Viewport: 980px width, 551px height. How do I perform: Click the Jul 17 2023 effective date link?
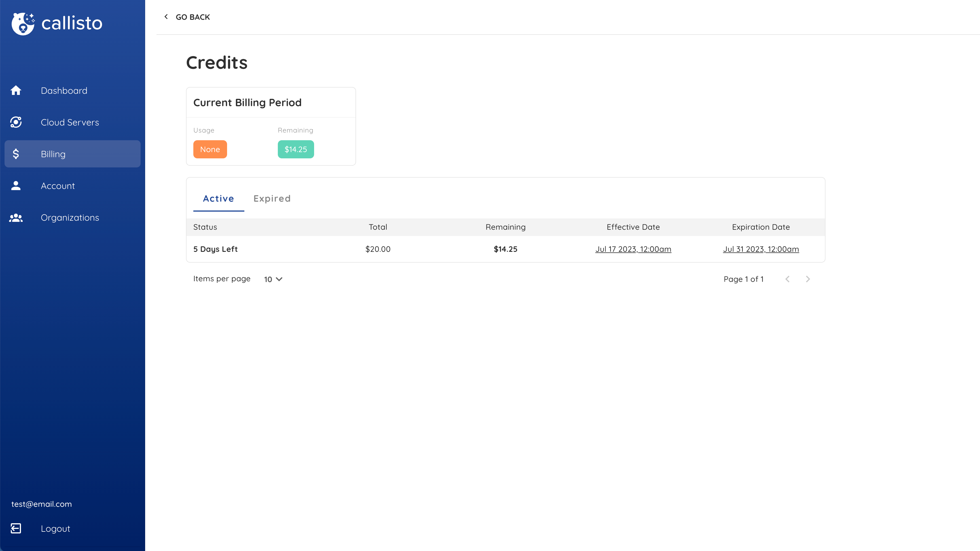pyautogui.click(x=633, y=249)
